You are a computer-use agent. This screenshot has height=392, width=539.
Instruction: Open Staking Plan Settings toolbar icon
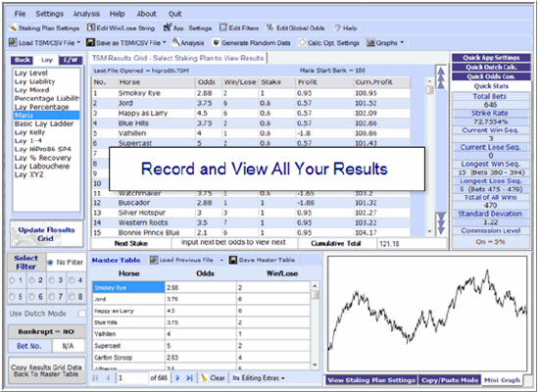(13, 27)
